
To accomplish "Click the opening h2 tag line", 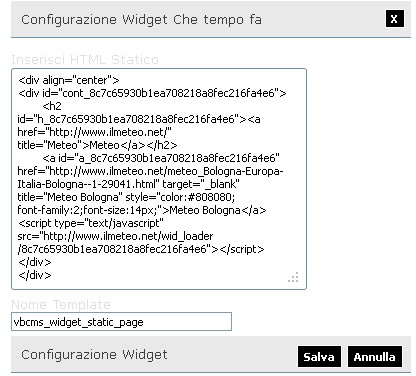I will click(52, 106).
